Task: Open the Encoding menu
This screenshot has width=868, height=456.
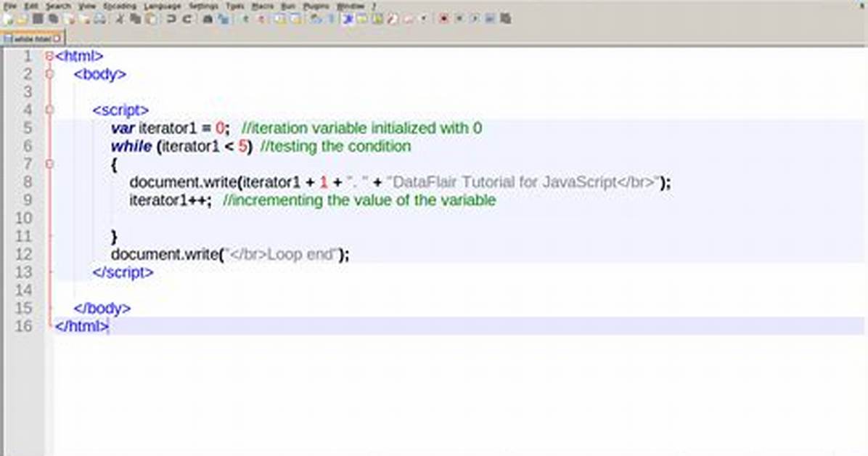Action: (x=120, y=6)
